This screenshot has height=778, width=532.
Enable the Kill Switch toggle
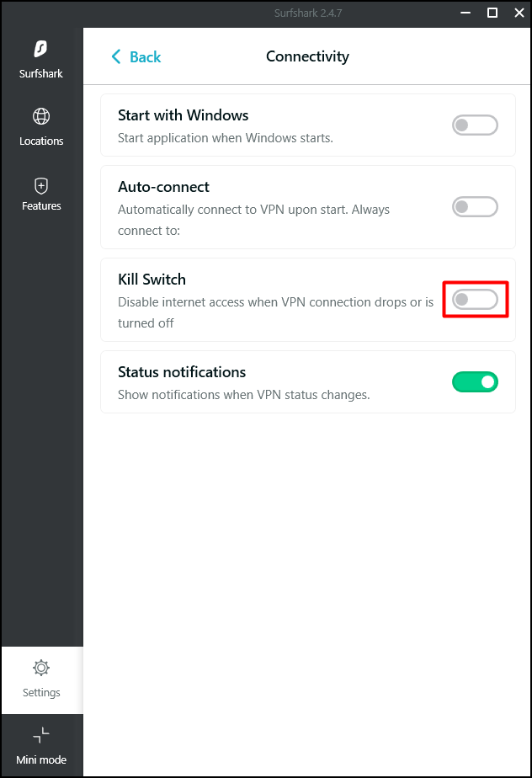pos(475,299)
